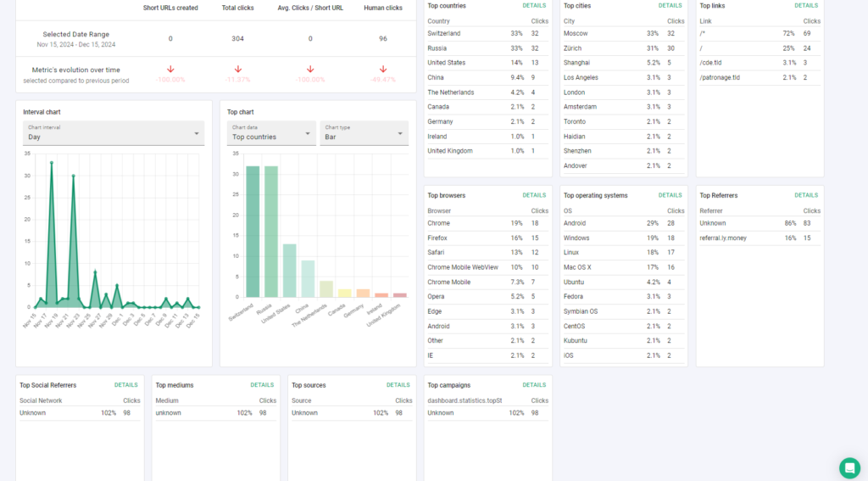This screenshot has width=868, height=481.
Task: Show DETAILS for Top browsers
Action: 534,195
